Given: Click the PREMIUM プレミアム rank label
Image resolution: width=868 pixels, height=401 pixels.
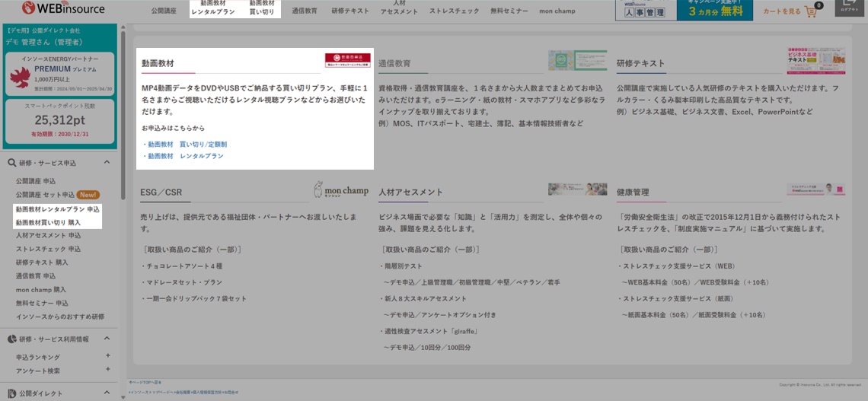Looking at the screenshot, I should point(65,69).
